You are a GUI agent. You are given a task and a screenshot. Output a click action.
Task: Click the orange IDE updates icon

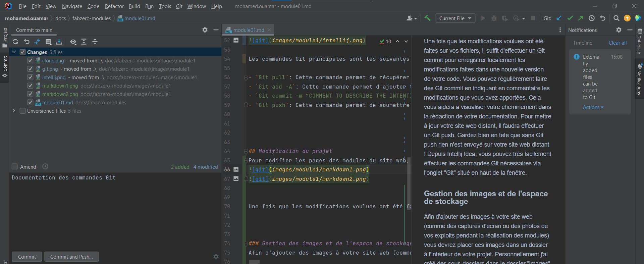[627, 18]
